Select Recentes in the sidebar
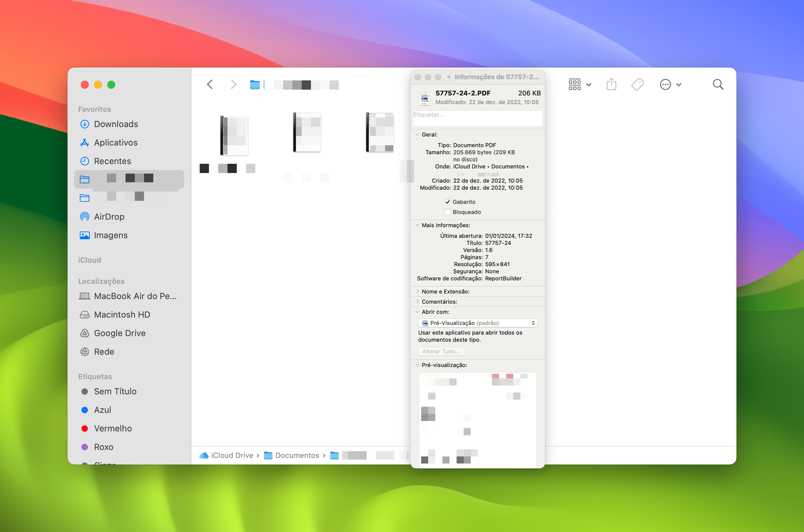804x532 pixels. (112, 161)
